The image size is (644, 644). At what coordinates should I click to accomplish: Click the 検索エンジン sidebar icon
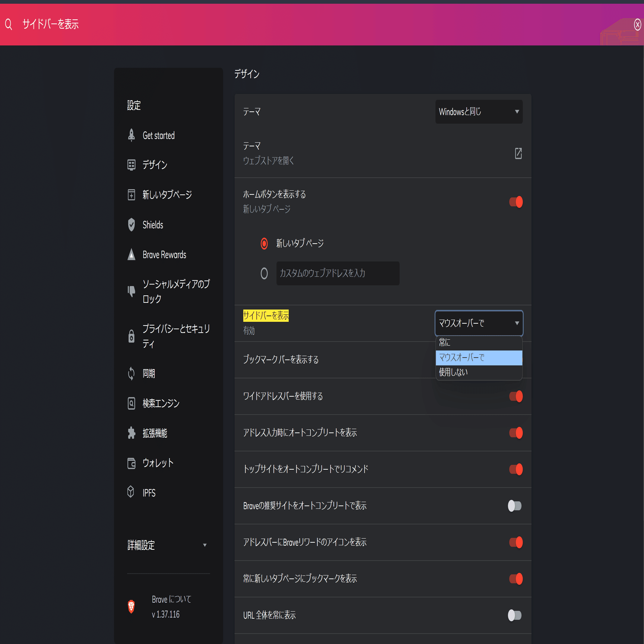pyautogui.click(x=131, y=403)
